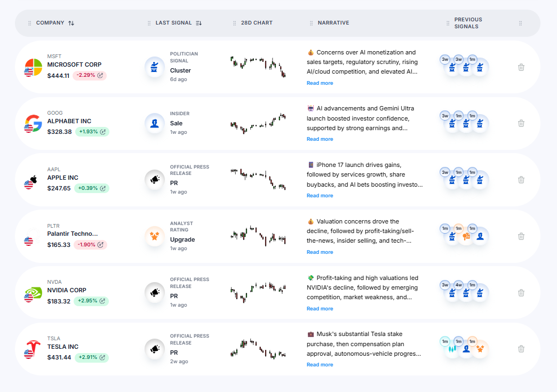Click the trash icon for Tesla Inc
557x392 pixels.
(x=521, y=349)
